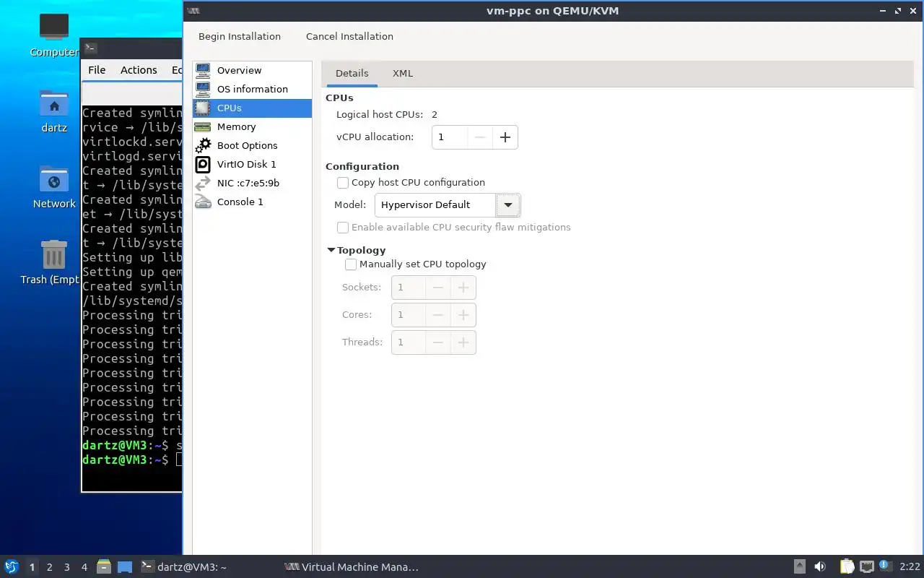Open the file manager taskbar launcher
The height and width of the screenshot is (578, 924).
(x=103, y=566)
